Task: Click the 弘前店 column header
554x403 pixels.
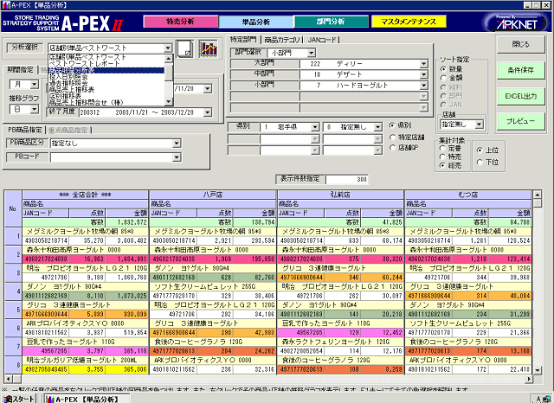Action: (x=341, y=195)
